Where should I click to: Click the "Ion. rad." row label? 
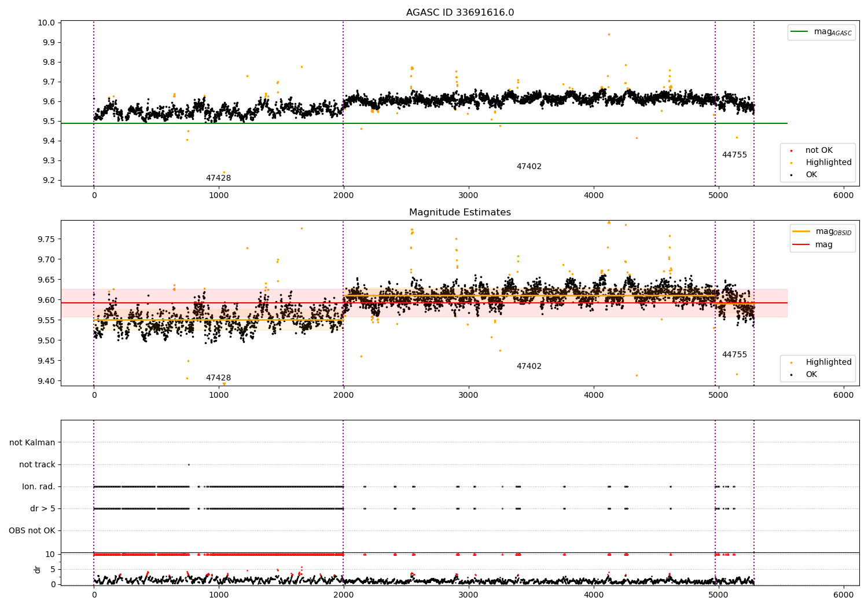pyautogui.click(x=39, y=487)
